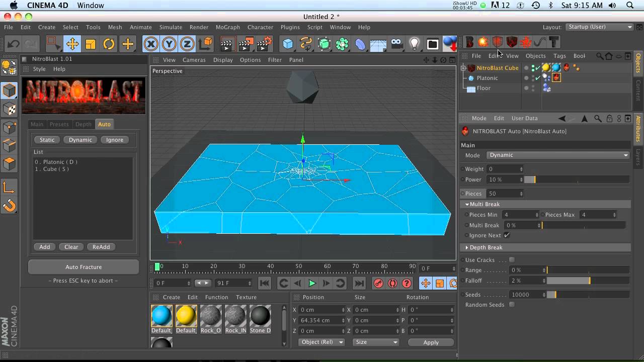This screenshot has width=644, height=362.
Task: Expand the NitroBlast Cube tree node
Action: coord(463,68)
